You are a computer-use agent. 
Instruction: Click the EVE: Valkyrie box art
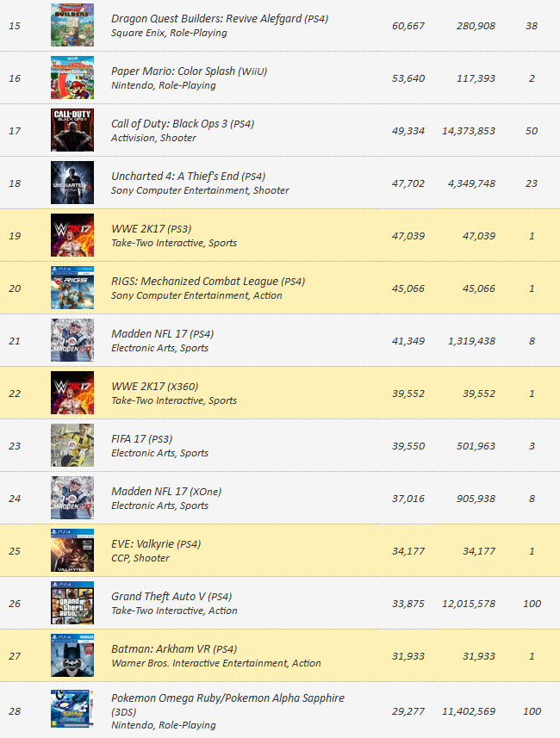[72, 550]
